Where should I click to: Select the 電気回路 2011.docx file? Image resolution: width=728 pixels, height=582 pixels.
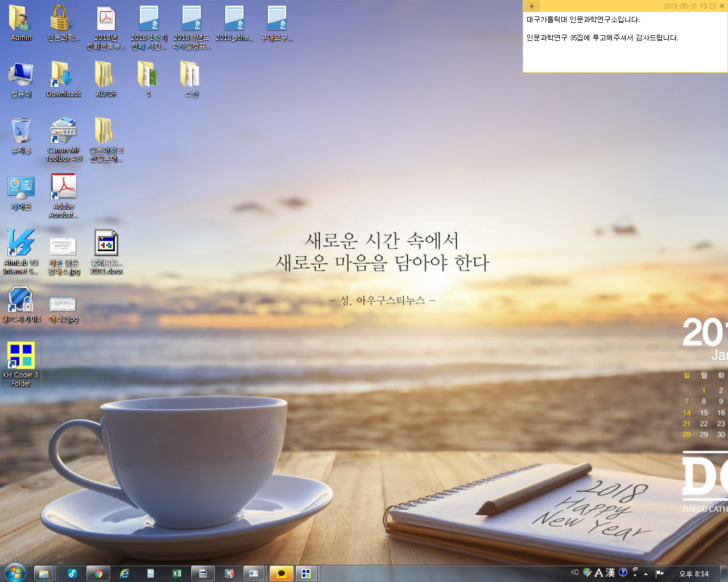(x=106, y=252)
